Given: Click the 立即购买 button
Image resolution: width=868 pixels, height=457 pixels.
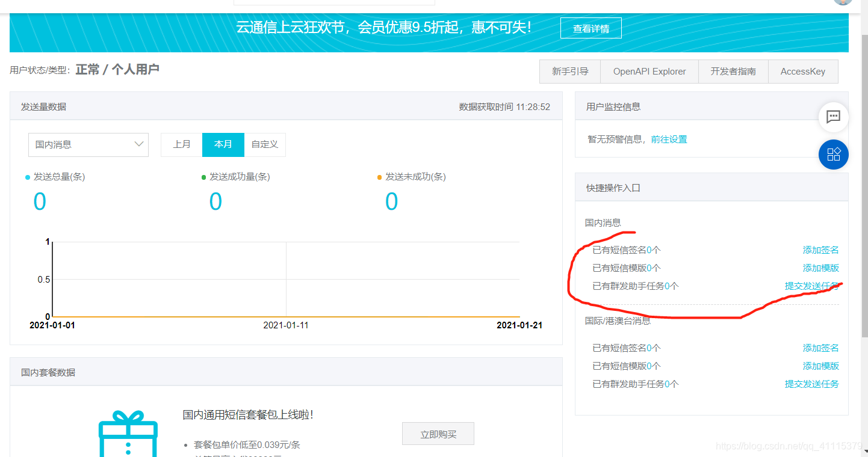Looking at the screenshot, I should (438, 434).
